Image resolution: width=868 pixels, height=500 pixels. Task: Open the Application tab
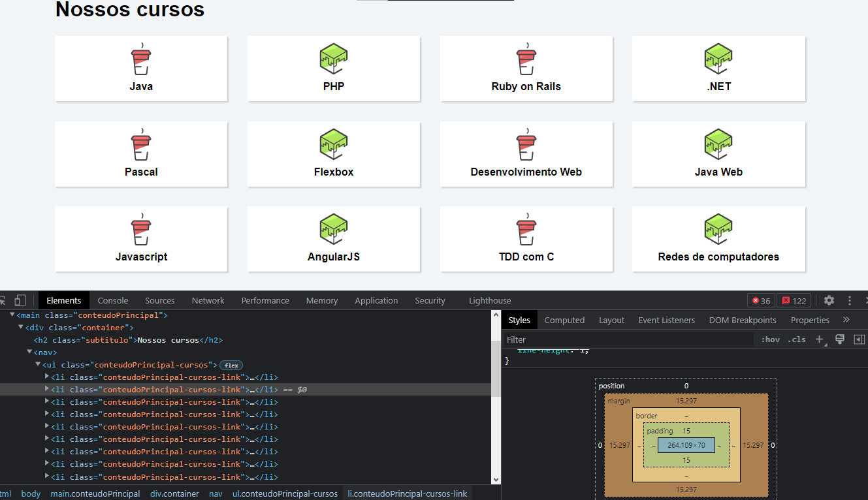[x=376, y=300]
